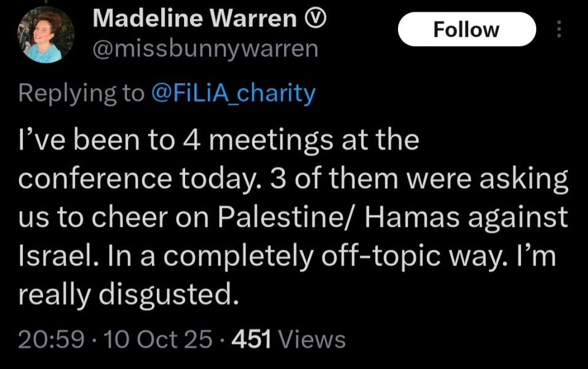Image resolution: width=588 pixels, height=369 pixels.
Task: Click the 451 view count number
Action: (x=251, y=339)
